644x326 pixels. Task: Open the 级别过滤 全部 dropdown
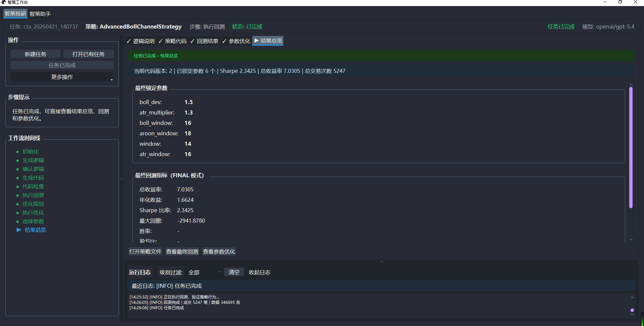pos(204,272)
